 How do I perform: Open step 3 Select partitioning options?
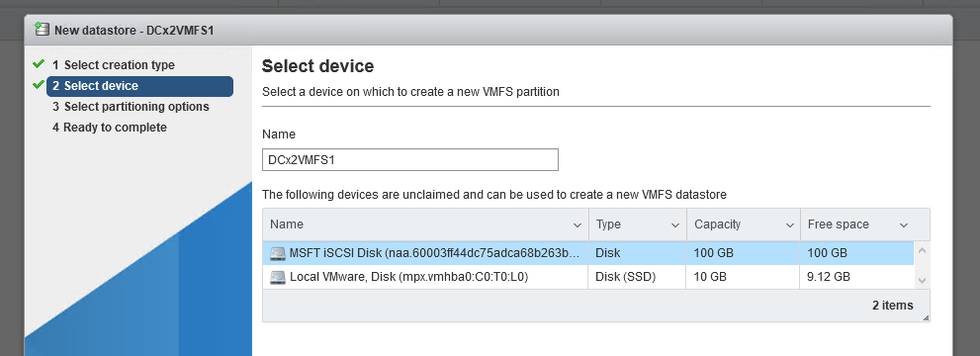131,107
